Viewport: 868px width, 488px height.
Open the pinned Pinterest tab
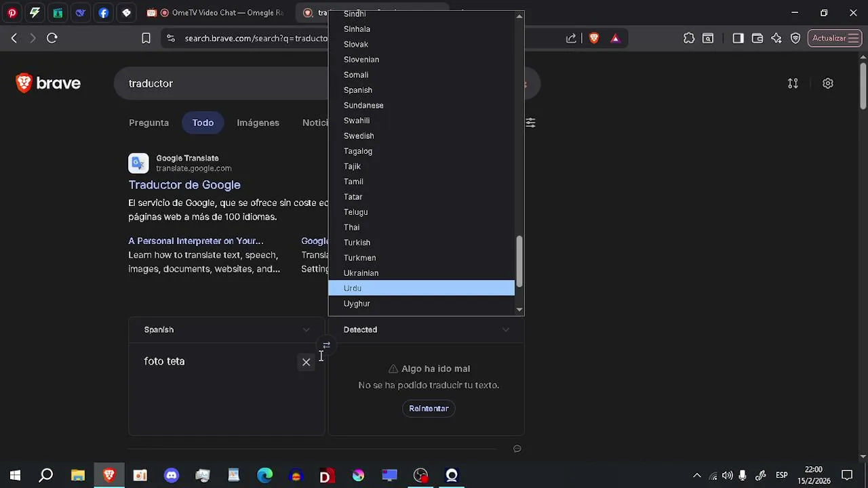[x=12, y=12]
